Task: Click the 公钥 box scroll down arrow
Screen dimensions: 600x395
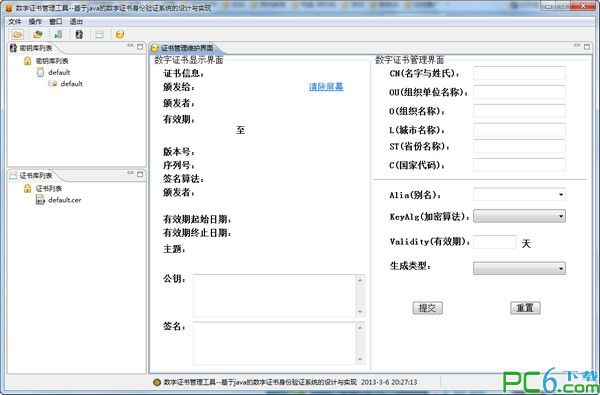Action: (360, 312)
